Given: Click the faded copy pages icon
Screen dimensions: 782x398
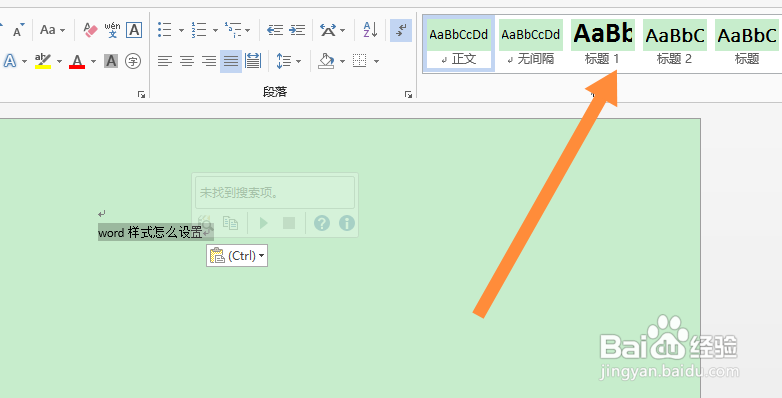Looking at the screenshot, I should click(230, 222).
